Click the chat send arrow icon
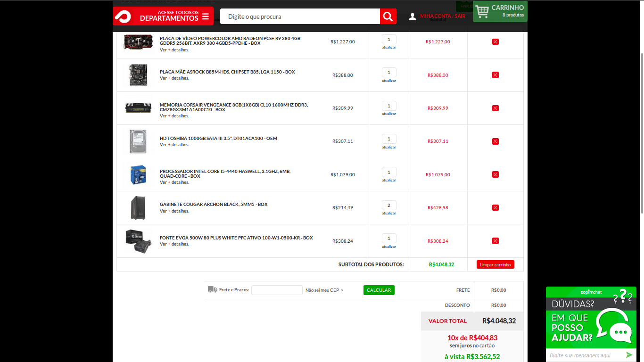 click(629, 355)
